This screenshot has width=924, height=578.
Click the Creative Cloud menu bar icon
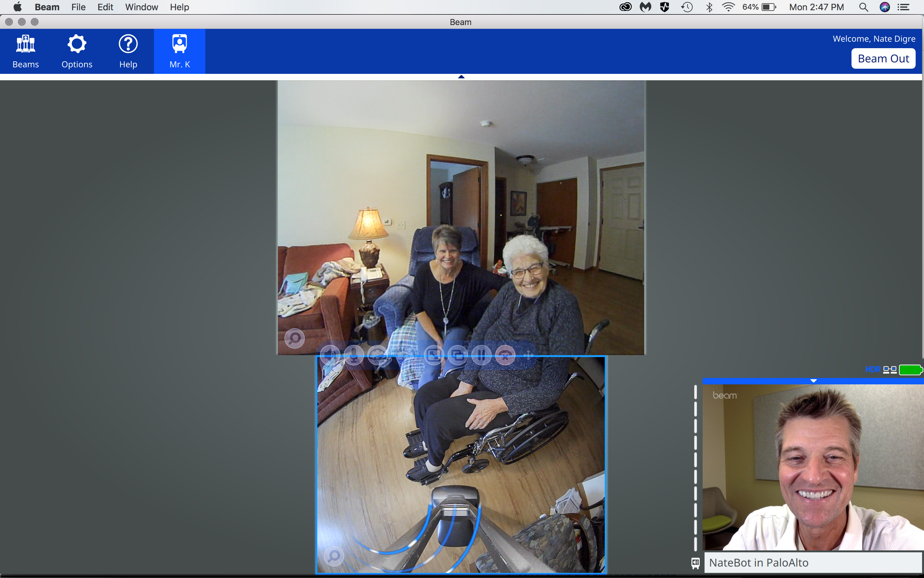click(625, 7)
